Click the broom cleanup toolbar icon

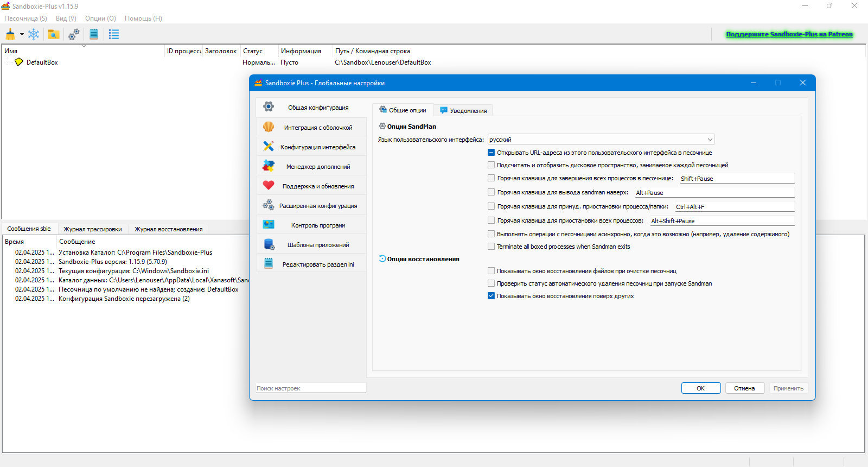click(x=10, y=34)
